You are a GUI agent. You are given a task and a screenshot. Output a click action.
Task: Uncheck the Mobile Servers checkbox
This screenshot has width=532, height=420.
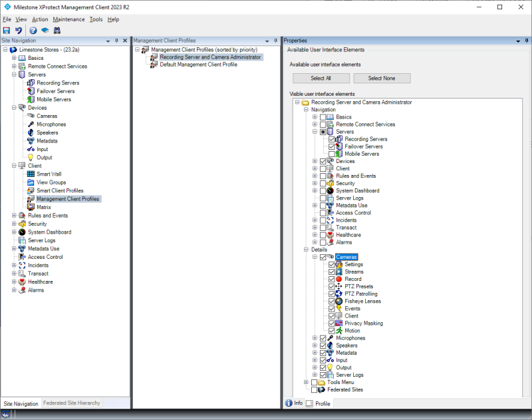(x=331, y=154)
